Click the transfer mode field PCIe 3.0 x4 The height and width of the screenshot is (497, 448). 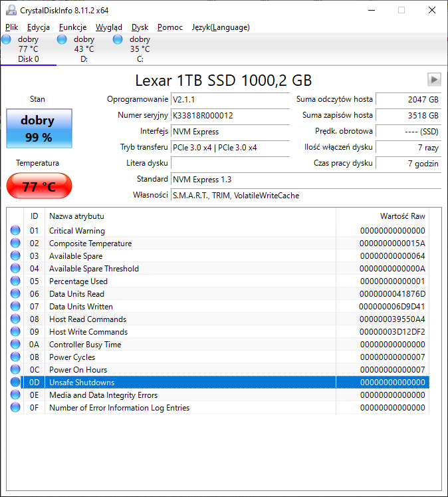[x=230, y=148]
